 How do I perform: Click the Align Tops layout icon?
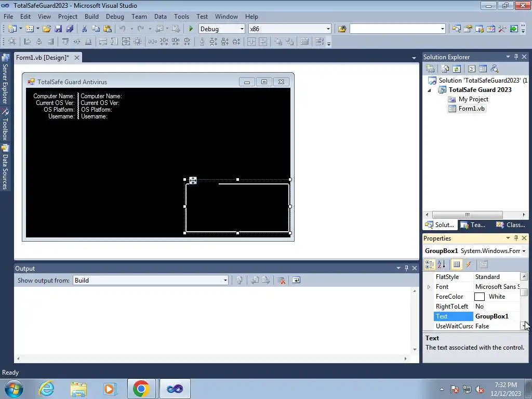coord(65,42)
